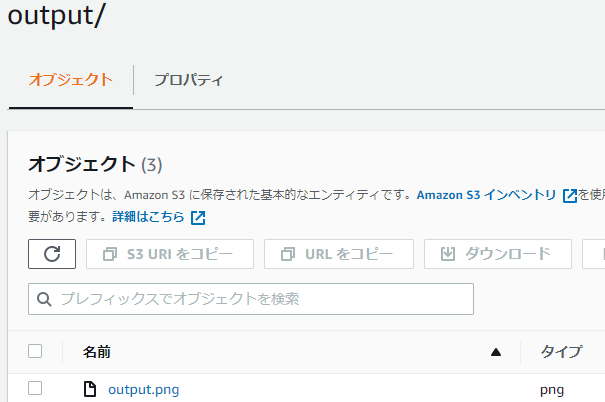Click external-link icon after Amazon S3 インベントリ
The image size is (605, 402).
570,196
